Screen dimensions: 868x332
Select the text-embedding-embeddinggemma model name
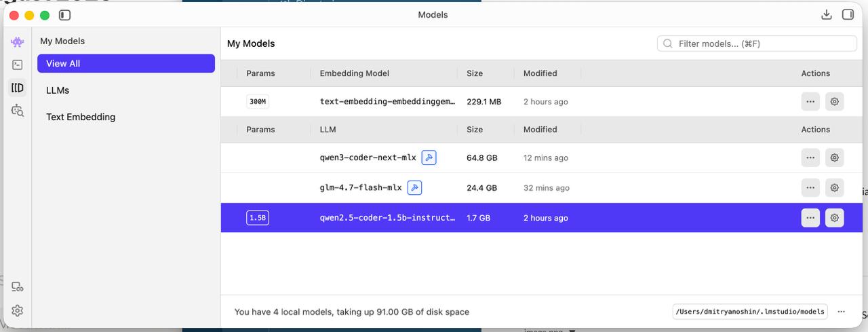[x=387, y=102]
